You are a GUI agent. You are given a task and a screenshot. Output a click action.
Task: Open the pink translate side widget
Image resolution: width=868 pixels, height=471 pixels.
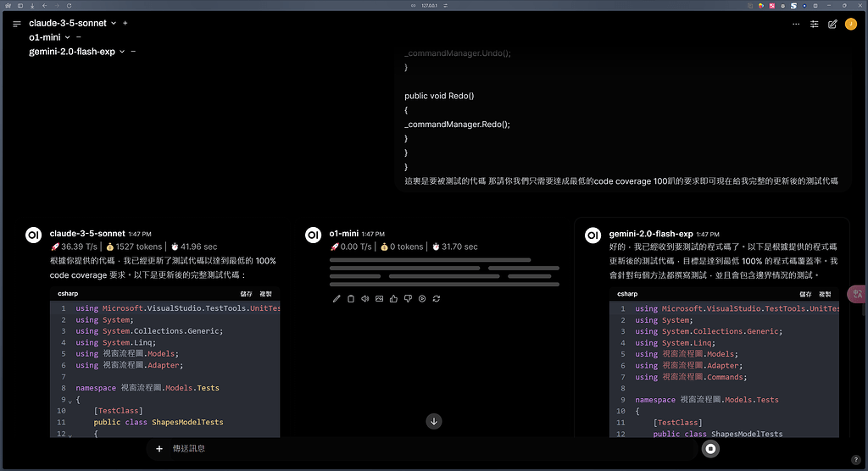[858, 294]
